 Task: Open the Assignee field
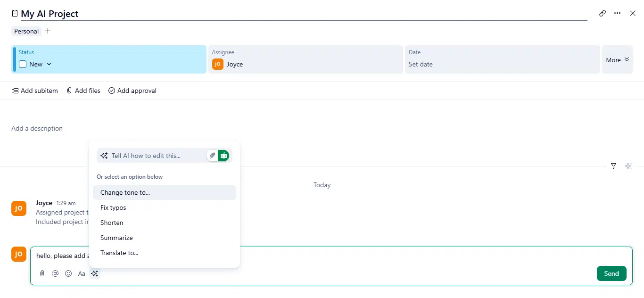[305, 59]
